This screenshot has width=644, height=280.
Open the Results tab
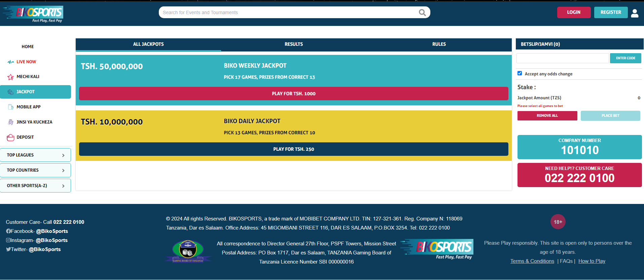coord(294,44)
